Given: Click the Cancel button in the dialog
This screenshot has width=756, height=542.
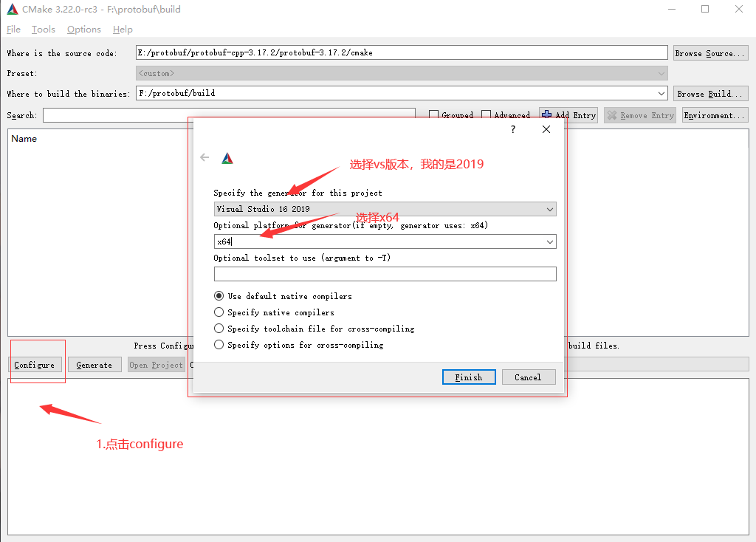Looking at the screenshot, I should (529, 377).
